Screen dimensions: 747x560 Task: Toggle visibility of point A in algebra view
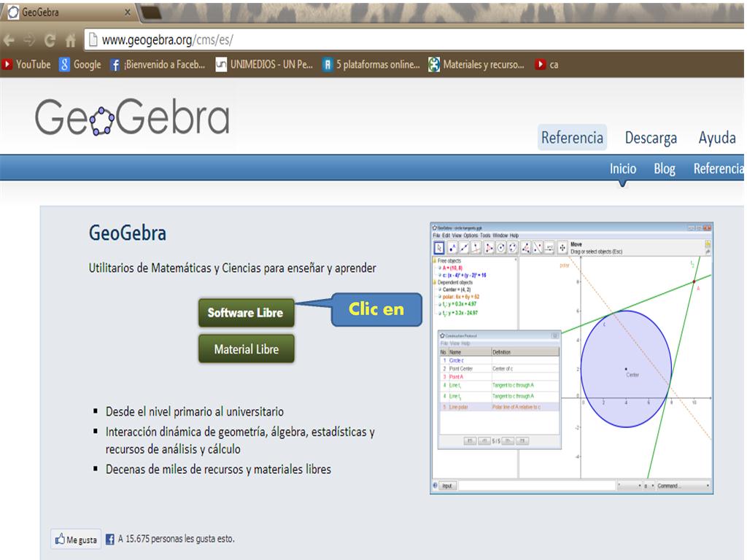pyautogui.click(x=440, y=268)
